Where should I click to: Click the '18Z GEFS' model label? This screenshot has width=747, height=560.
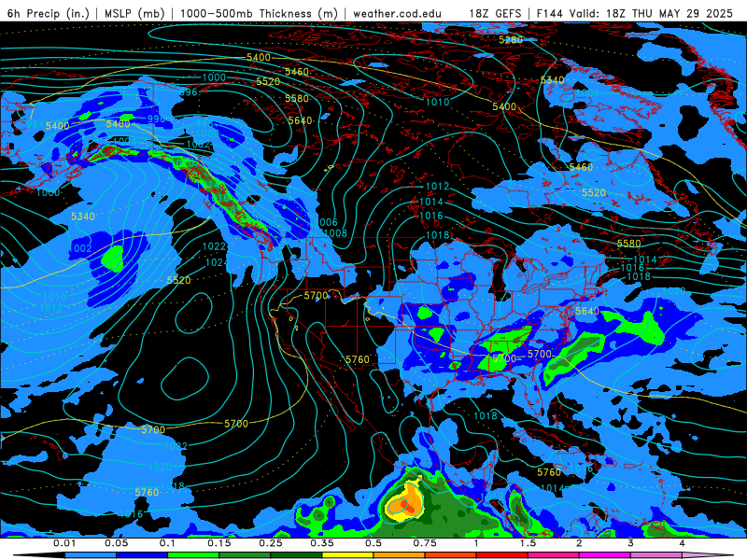[496, 13]
